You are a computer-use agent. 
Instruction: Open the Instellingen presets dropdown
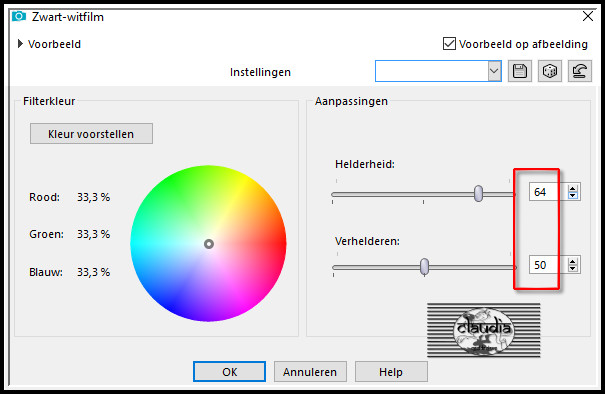[494, 71]
